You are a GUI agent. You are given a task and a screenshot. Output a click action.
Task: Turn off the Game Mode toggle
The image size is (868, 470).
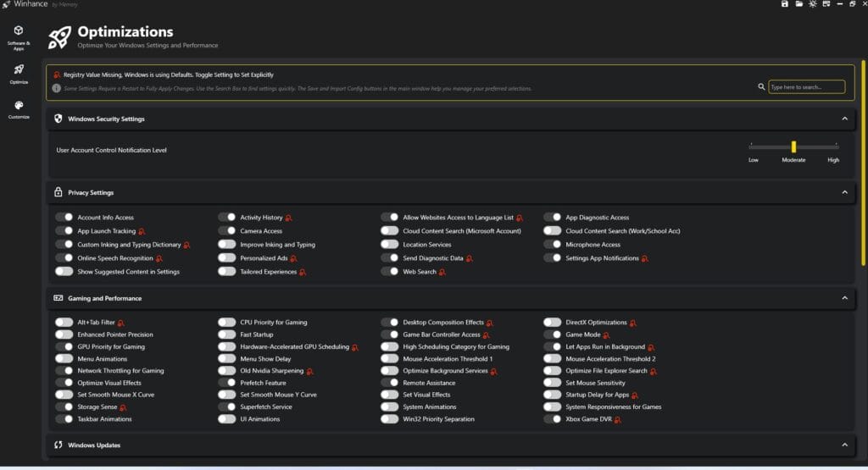tap(552, 335)
